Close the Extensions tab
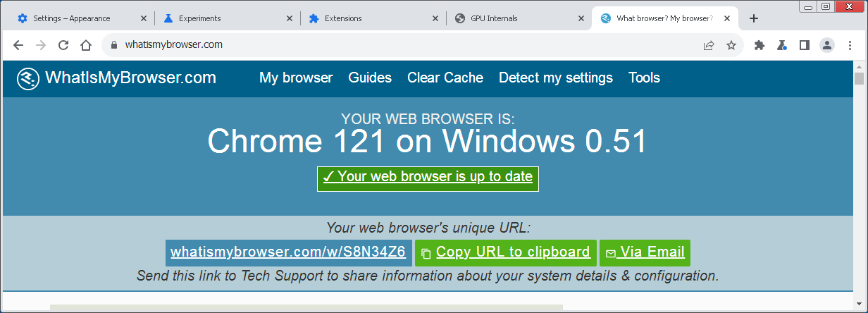 (435, 18)
